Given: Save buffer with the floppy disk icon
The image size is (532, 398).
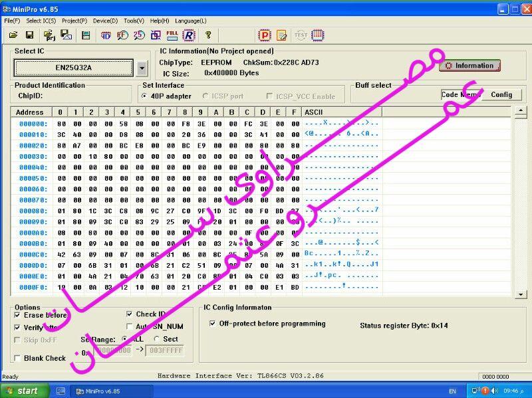Looking at the screenshot, I should pyautogui.click(x=29, y=35).
